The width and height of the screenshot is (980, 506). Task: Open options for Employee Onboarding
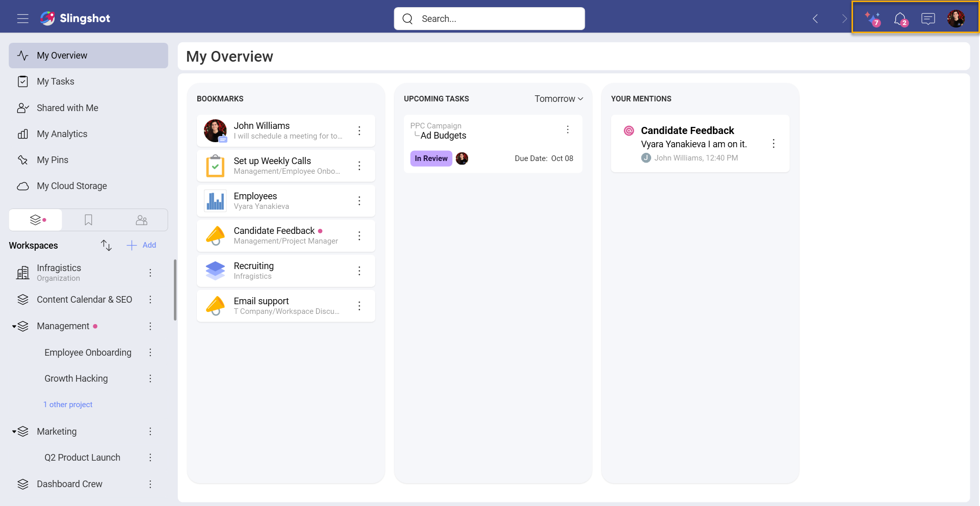[x=150, y=353]
